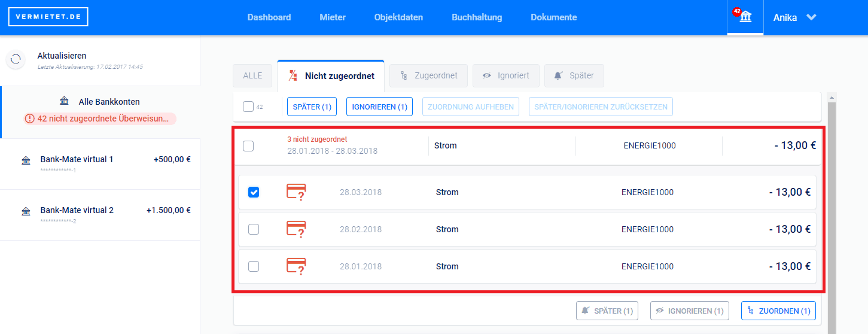Viewport: 868px width, 334px height.
Task: Click the VERMIETET.DE logo
Action: pyautogui.click(x=48, y=17)
